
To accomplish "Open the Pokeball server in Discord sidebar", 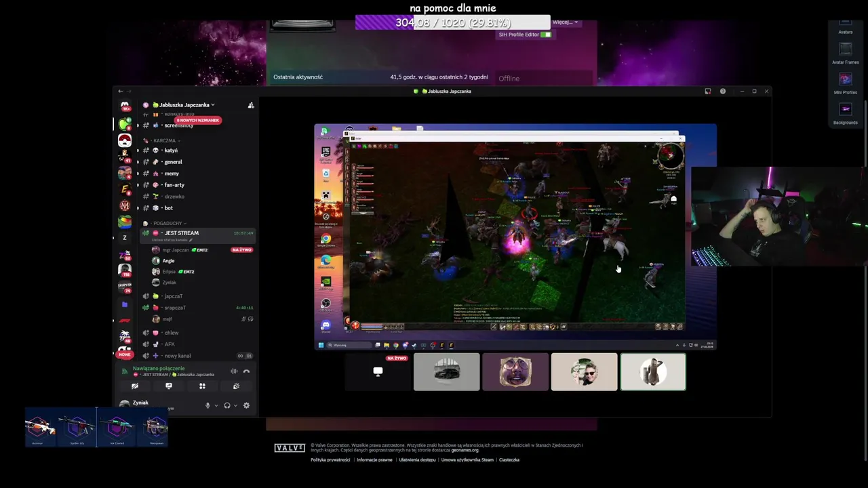I will pyautogui.click(x=125, y=140).
